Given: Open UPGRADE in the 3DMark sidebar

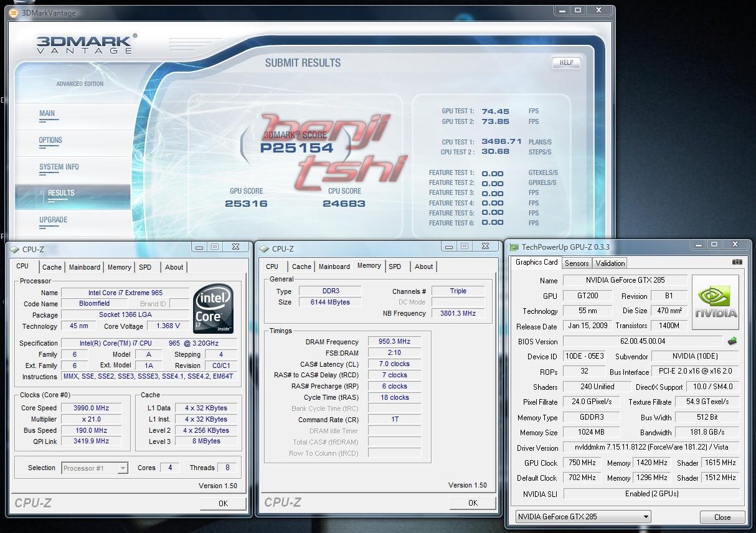Looking at the screenshot, I should point(53,220).
